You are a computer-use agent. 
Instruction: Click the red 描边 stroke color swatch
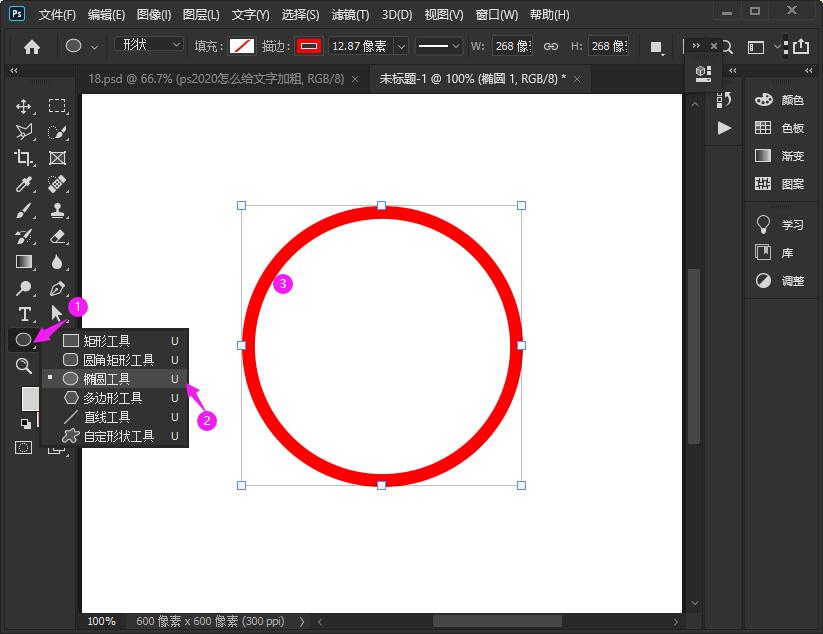(308, 46)
